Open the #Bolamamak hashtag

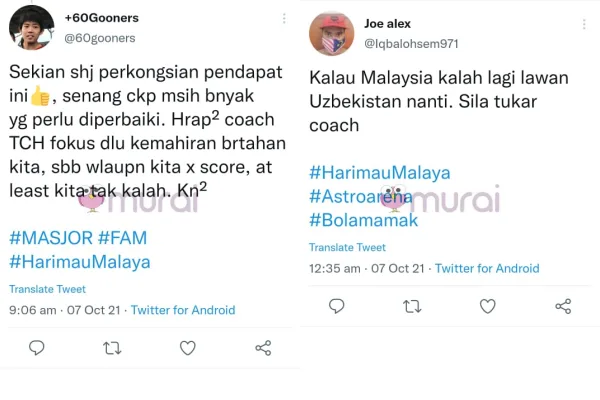(364, 220)
